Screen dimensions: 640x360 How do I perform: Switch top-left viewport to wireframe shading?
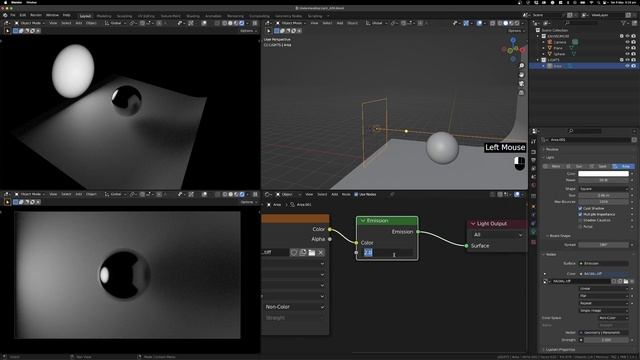(x=224, y=23)
